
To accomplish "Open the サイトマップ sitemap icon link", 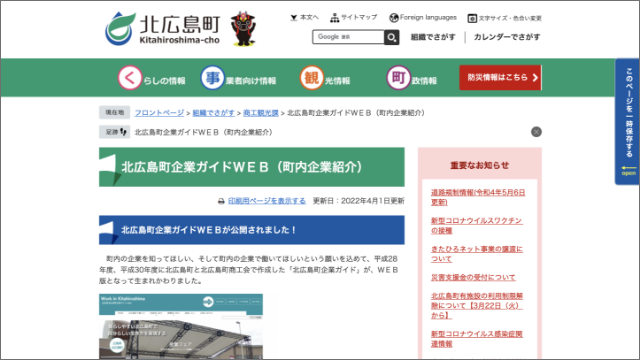I will [x=335, y=18].
